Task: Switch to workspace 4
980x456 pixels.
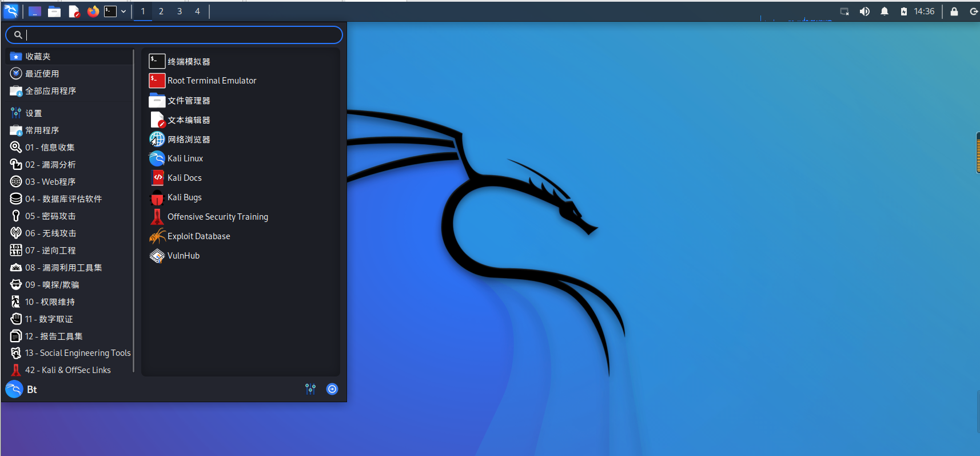Action: (x=197, y=11)
